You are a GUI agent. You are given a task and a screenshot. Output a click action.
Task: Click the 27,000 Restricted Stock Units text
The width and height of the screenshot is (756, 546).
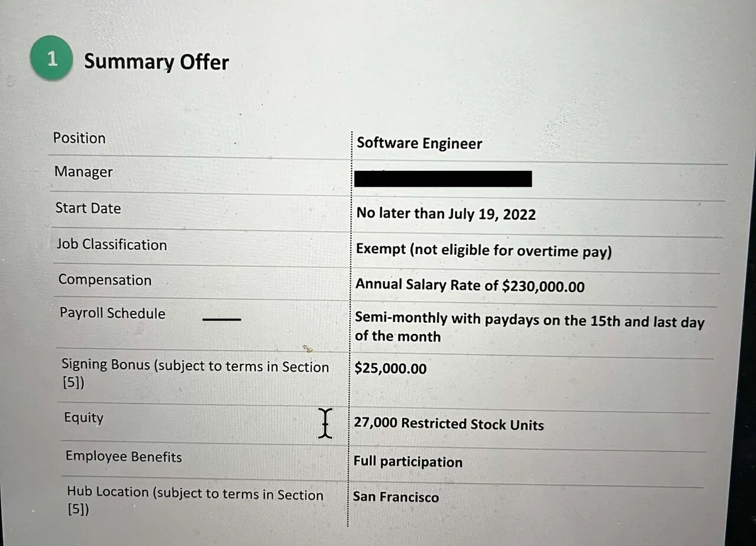(x=449, y=424)
